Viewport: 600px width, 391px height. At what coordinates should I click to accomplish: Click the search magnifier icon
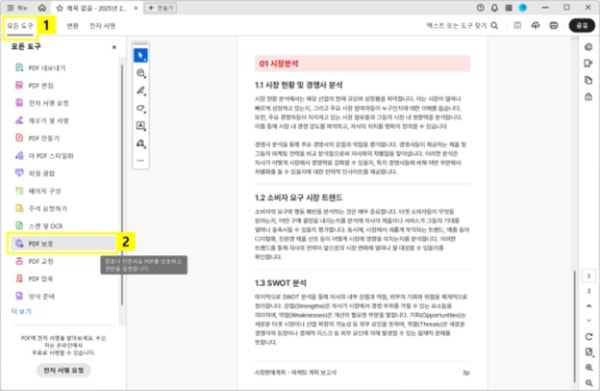(494, 26)
